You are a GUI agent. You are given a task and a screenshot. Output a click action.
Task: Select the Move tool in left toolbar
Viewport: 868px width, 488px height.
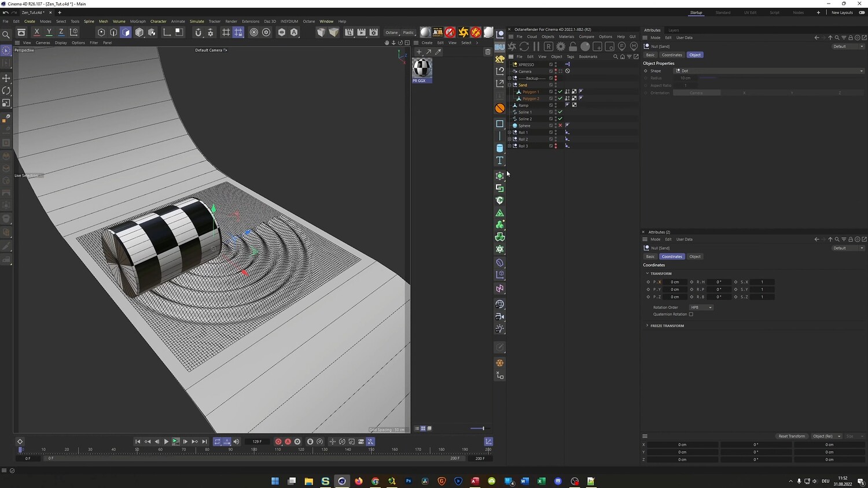coord(6,78)
